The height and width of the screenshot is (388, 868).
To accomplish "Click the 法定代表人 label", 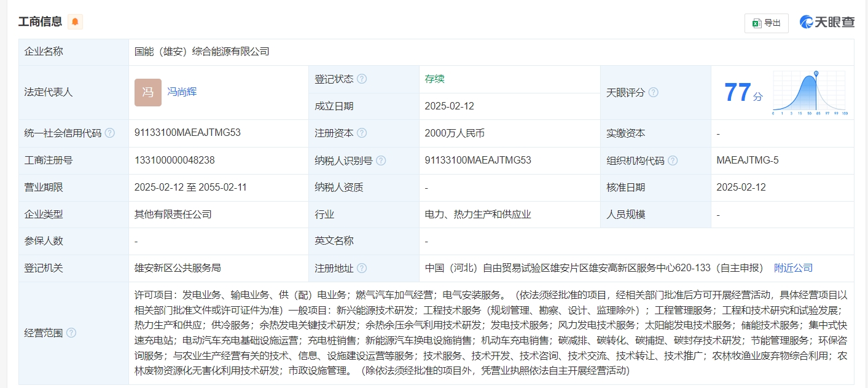I will [49, 92].
